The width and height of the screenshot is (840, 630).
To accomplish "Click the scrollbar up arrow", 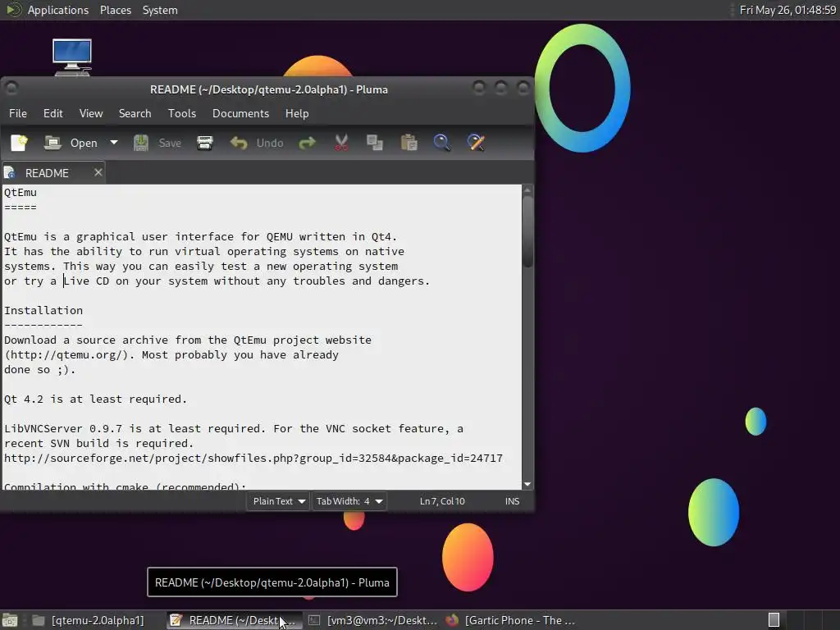I will (x=527, y=190).
